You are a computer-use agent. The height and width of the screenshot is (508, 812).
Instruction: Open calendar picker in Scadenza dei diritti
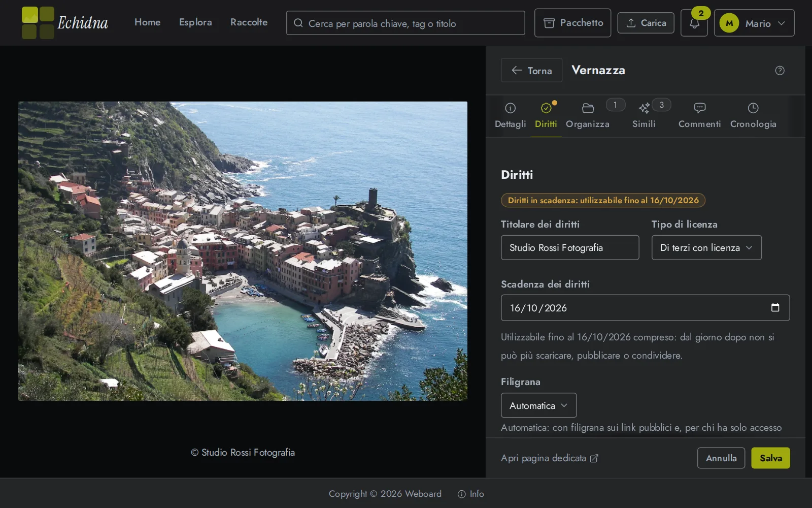click(775, 307)
